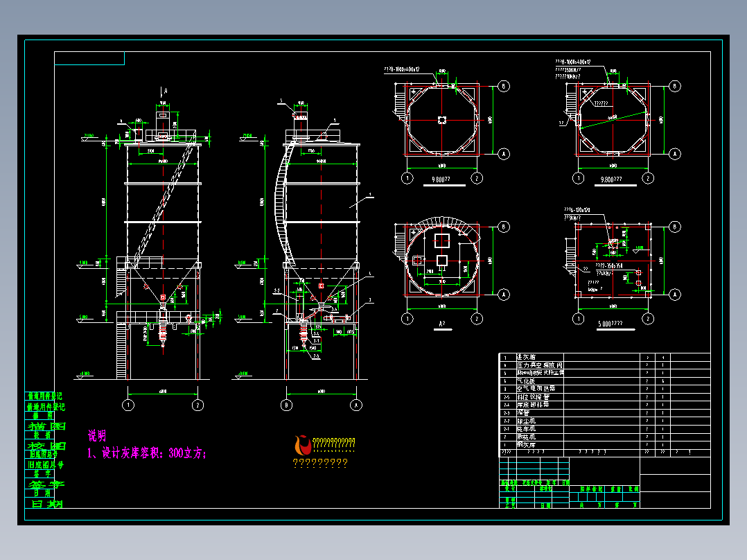Image resolution: width=747 pixels, height=560 pixels.
Task: Select axis bubble 1 under left elevation
Action: click(128, 405)
